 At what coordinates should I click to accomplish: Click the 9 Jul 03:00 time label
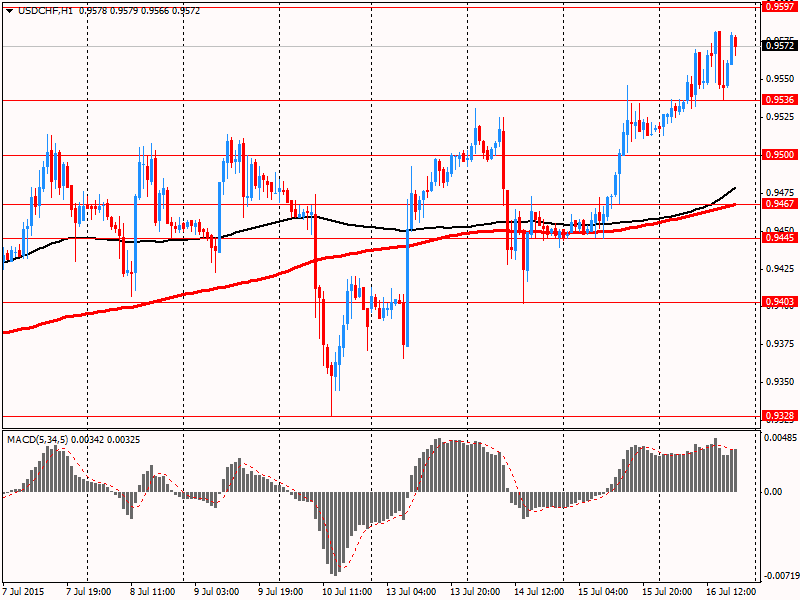click(x=217, y=592)
